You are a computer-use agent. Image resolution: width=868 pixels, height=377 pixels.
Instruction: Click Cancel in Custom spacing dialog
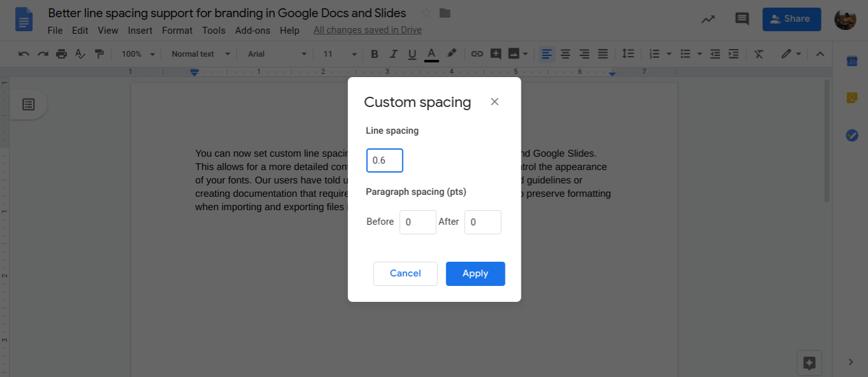(405, 274)
